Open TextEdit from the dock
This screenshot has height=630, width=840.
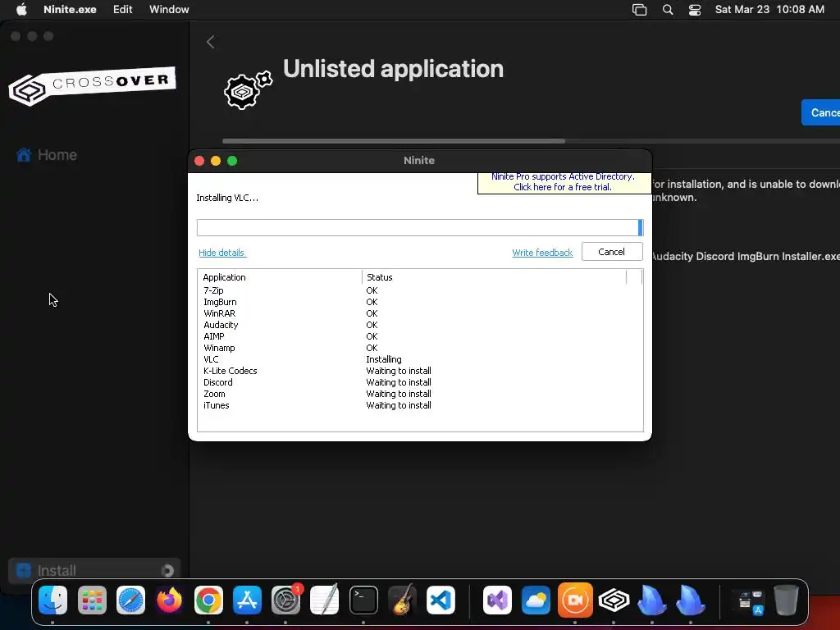[x=325, y=600]
